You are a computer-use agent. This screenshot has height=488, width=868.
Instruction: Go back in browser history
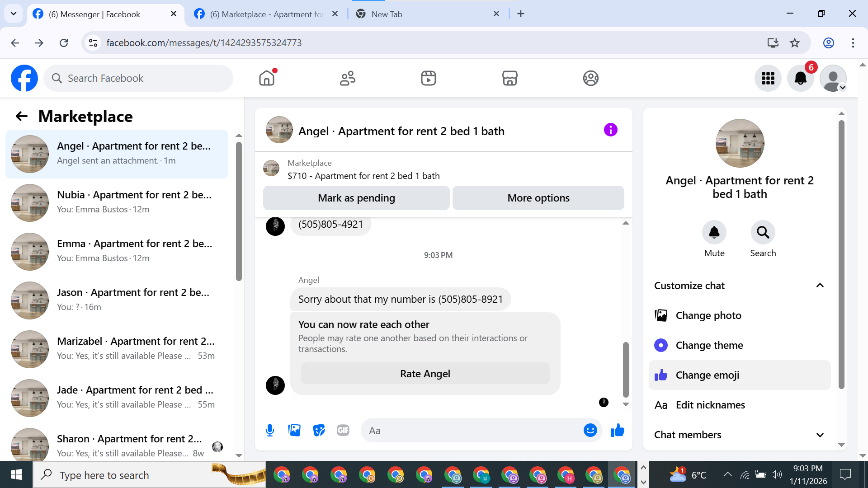coord(15,43)
